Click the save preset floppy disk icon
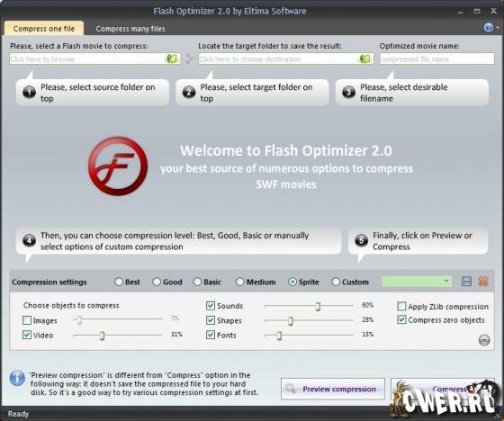 click(466, 282)
